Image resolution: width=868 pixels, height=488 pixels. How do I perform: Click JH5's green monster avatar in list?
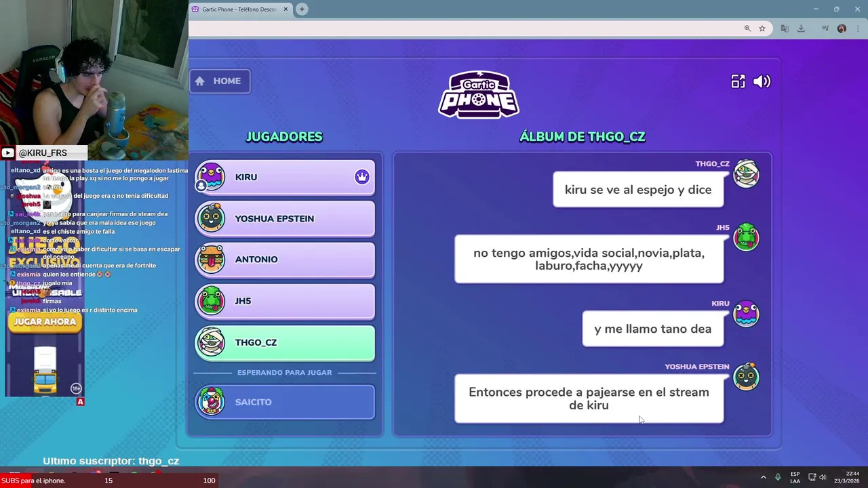coord(211,300)
